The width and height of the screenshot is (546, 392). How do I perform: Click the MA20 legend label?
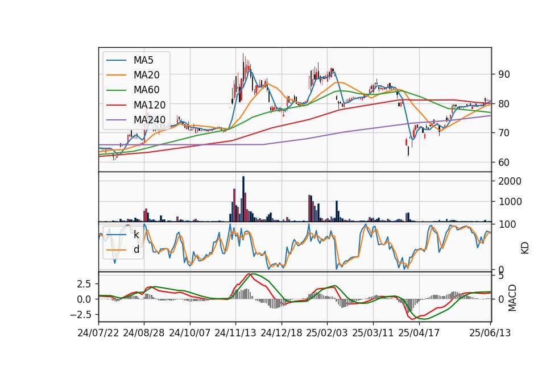click(x=147, y=75)
